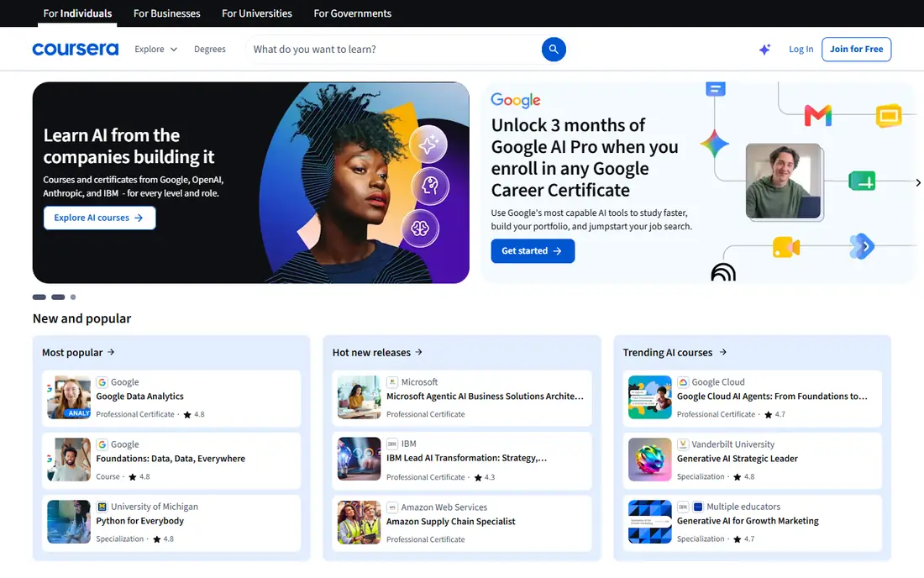Click Generative AI for Growth Marketing thumbnail
This screenshot has width=924, height=578.
point(650,522)
